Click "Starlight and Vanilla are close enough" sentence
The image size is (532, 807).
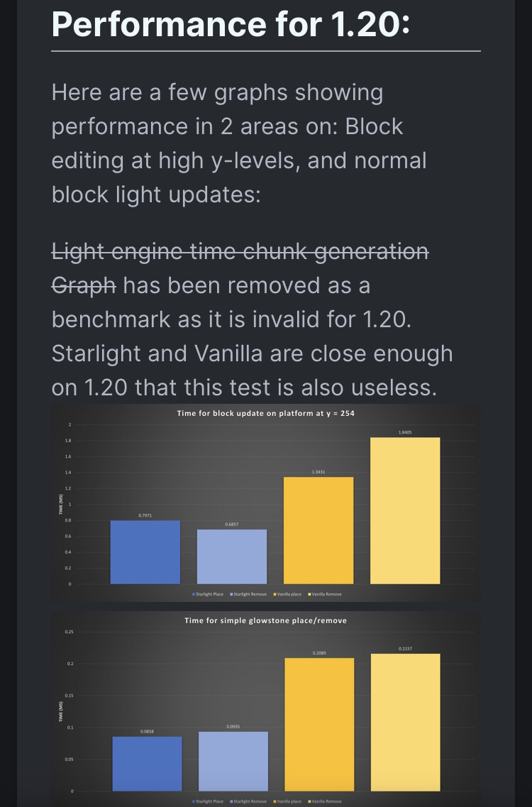[252, 353]
